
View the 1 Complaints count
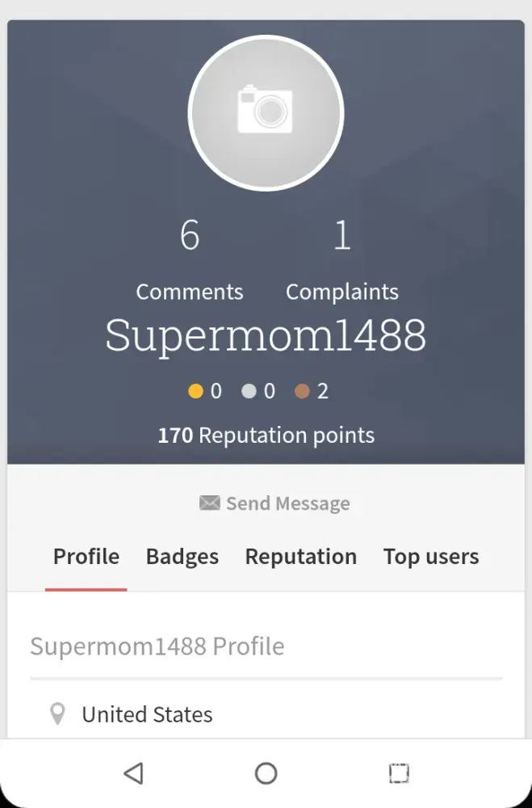(342, 259)
